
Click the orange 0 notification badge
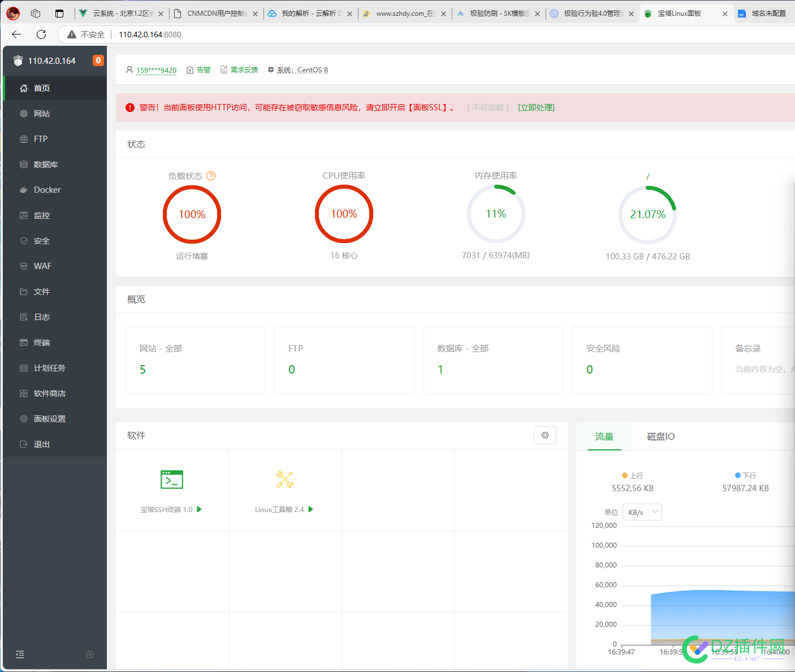pos(98,60)
